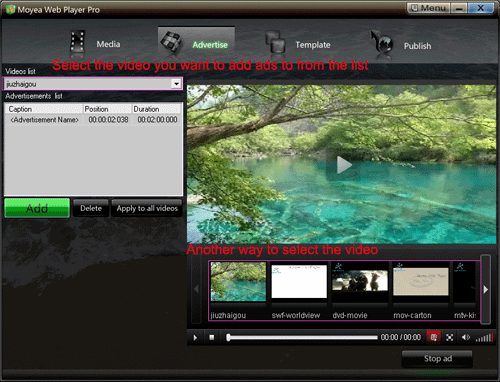Stop playback with the stop icon
Image resolution: width=500 pixels, height=382 pixels.
tap(211, 338)
